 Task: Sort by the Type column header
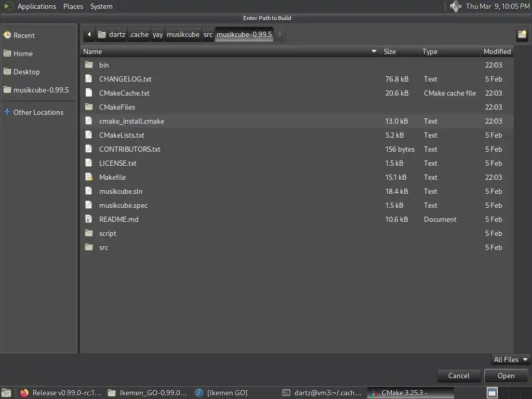click(x=450, y=51)
